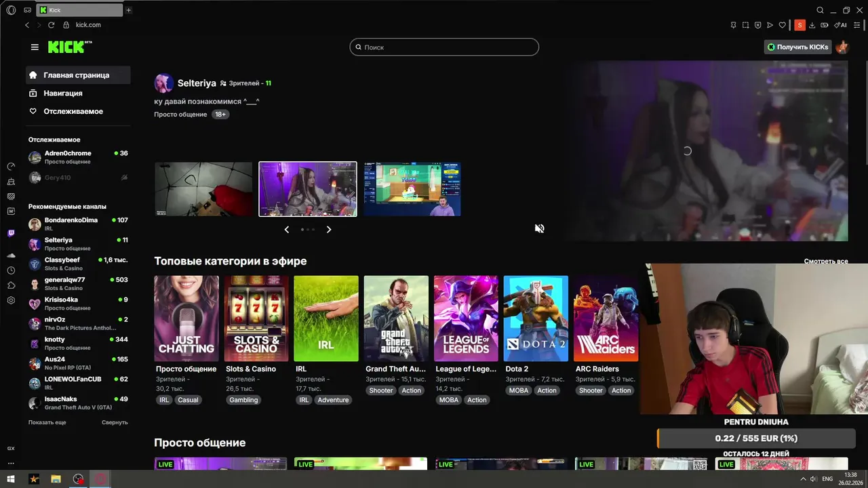868x488 pixels.
Task: Add bookmark with the heart icon
Action: 782,25
